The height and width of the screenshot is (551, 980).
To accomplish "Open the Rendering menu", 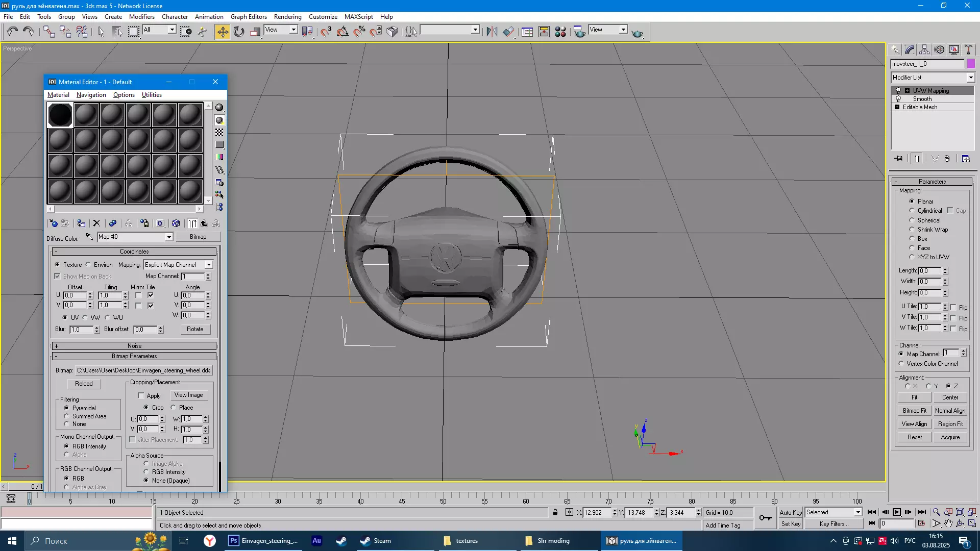I will click(287, 16).
